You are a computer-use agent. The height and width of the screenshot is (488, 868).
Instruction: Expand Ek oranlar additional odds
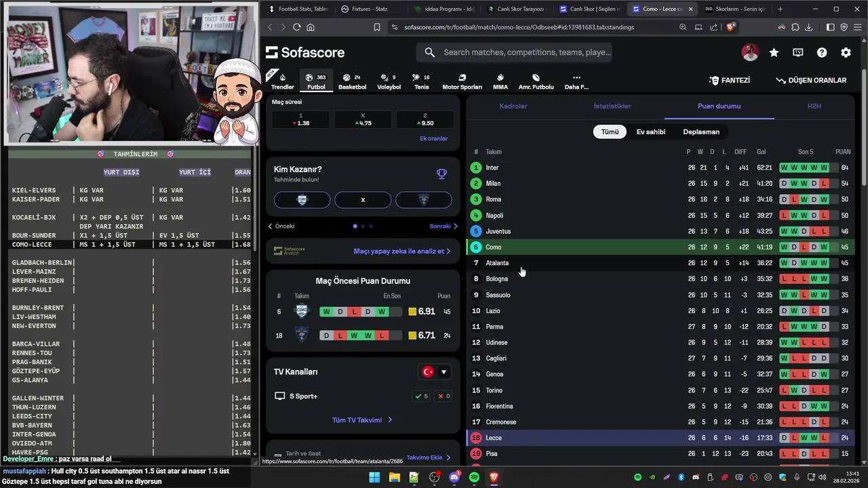coord(434,138)
